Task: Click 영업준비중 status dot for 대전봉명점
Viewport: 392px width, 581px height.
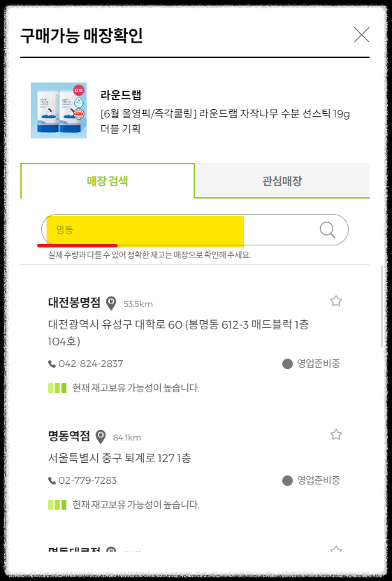Action: pyautogui.click(x=287, y=364)
